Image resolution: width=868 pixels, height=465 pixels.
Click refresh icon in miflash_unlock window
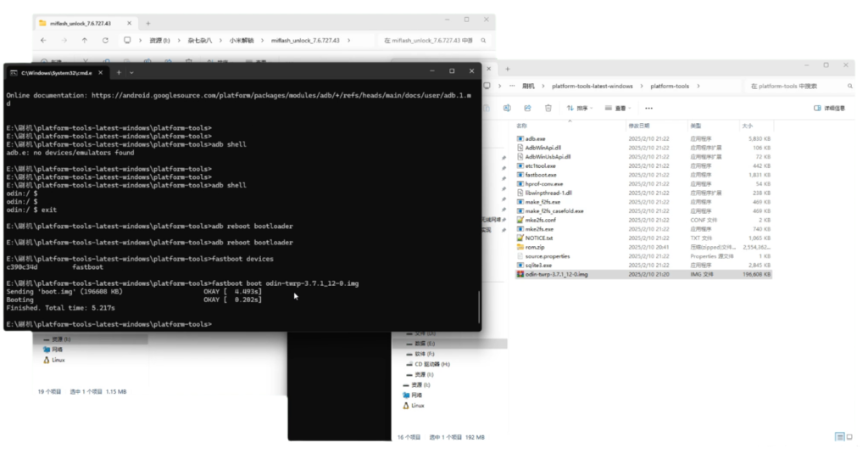pos(105,40)
